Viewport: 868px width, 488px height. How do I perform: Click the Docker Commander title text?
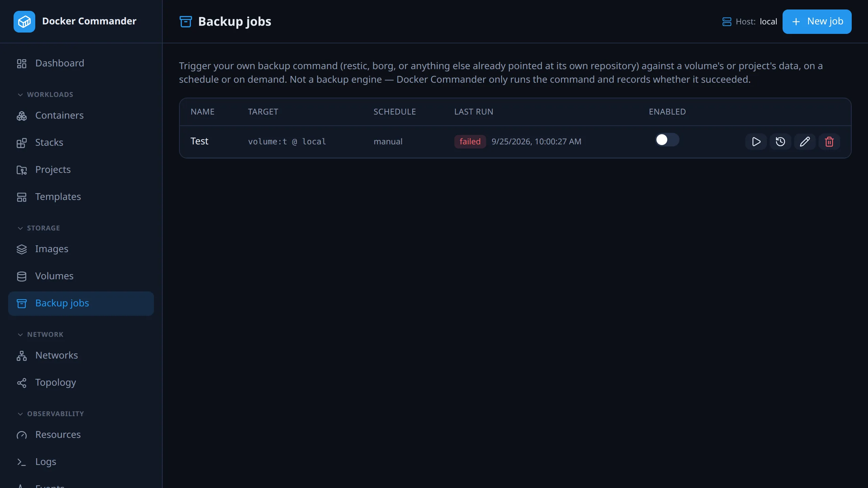(89, 21)
